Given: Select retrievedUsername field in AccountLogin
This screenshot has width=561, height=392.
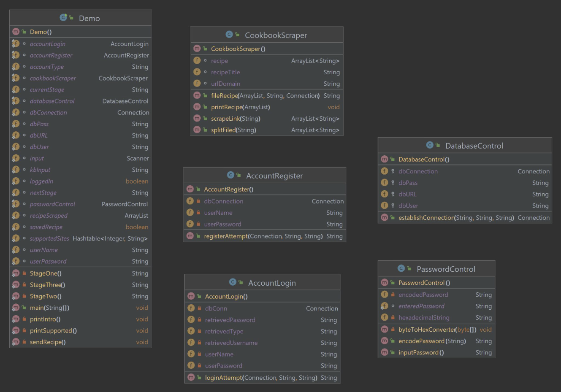Looking at the screenshot, I should (263, 343).
